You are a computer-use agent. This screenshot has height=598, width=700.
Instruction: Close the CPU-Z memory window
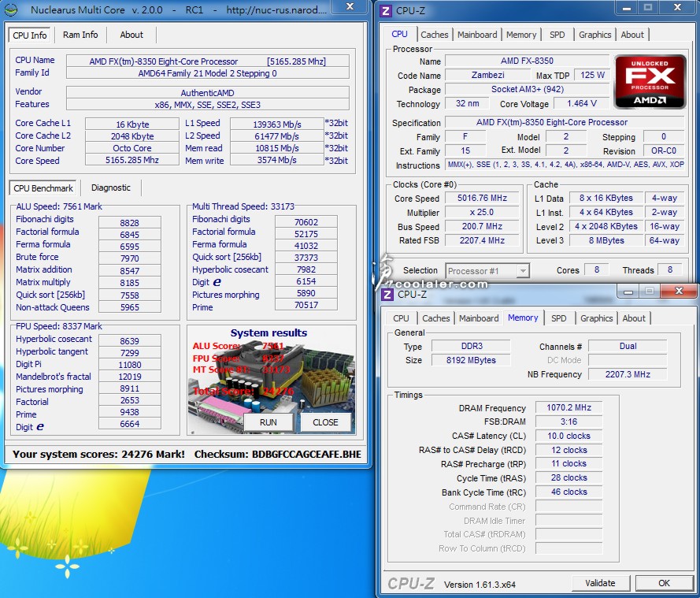(x=679, y=292)
